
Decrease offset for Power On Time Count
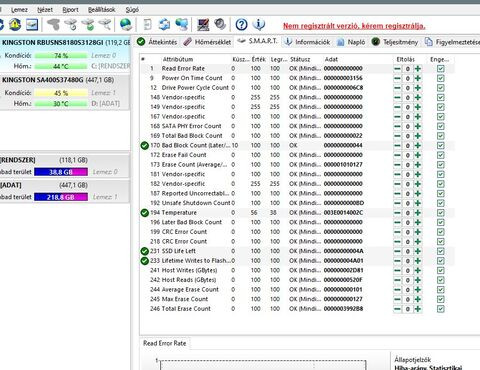point(397,78)
